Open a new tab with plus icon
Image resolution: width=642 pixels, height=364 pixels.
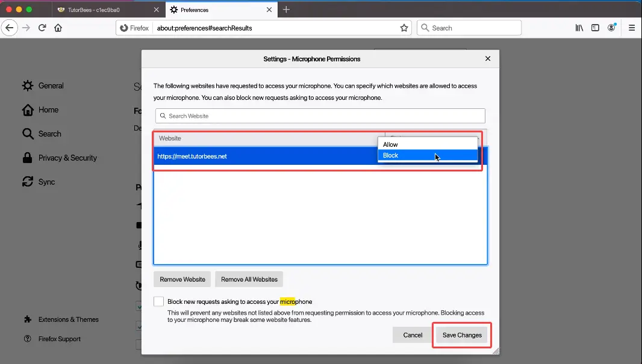(x=286, y=10)
